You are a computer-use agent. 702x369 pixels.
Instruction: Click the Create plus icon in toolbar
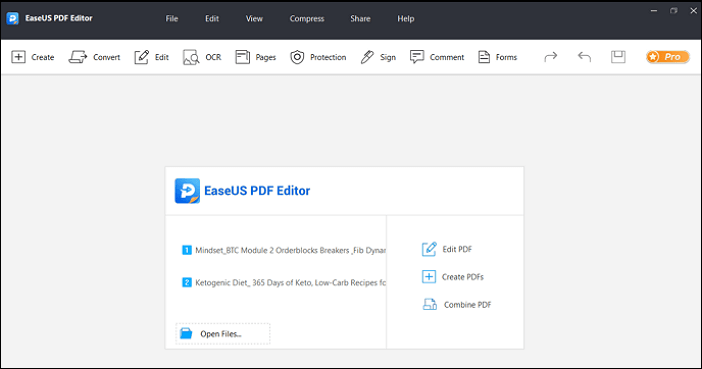coord(18,57)
